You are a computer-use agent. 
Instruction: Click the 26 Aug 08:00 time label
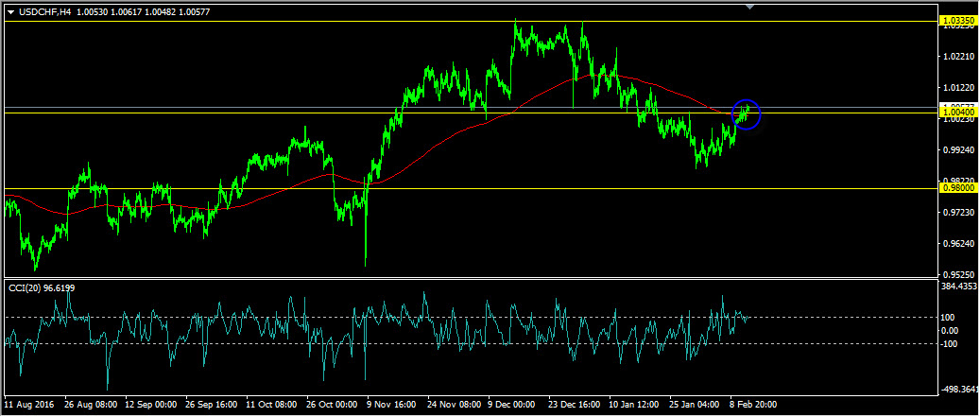90,405
